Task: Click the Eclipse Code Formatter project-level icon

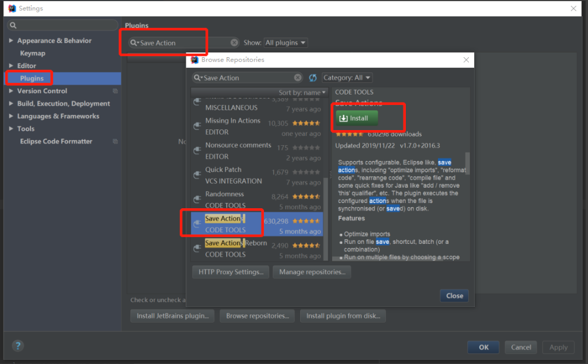Action: click(x=116, y=141)
